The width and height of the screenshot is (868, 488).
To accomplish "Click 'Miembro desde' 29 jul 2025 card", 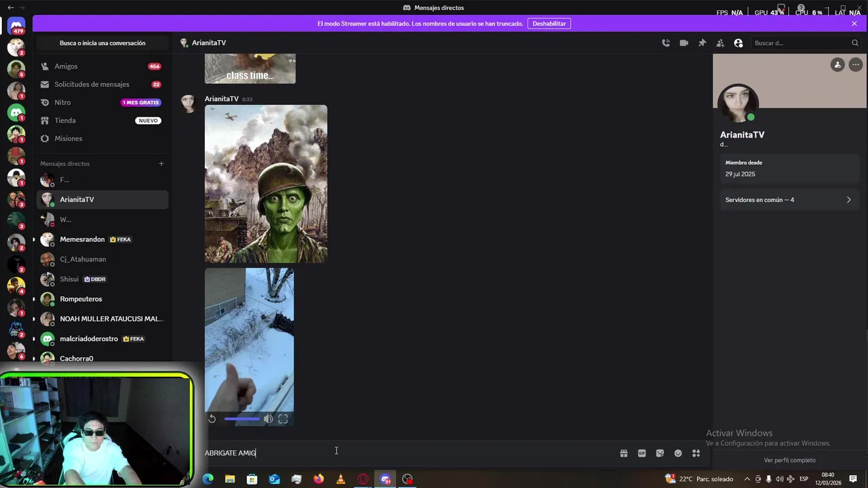I will click(789, 168).
